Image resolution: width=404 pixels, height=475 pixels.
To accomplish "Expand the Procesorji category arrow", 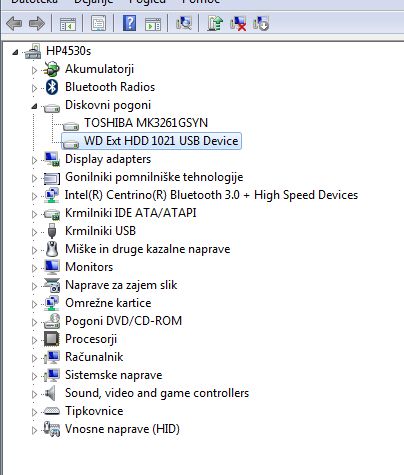I will coord(34,340).
